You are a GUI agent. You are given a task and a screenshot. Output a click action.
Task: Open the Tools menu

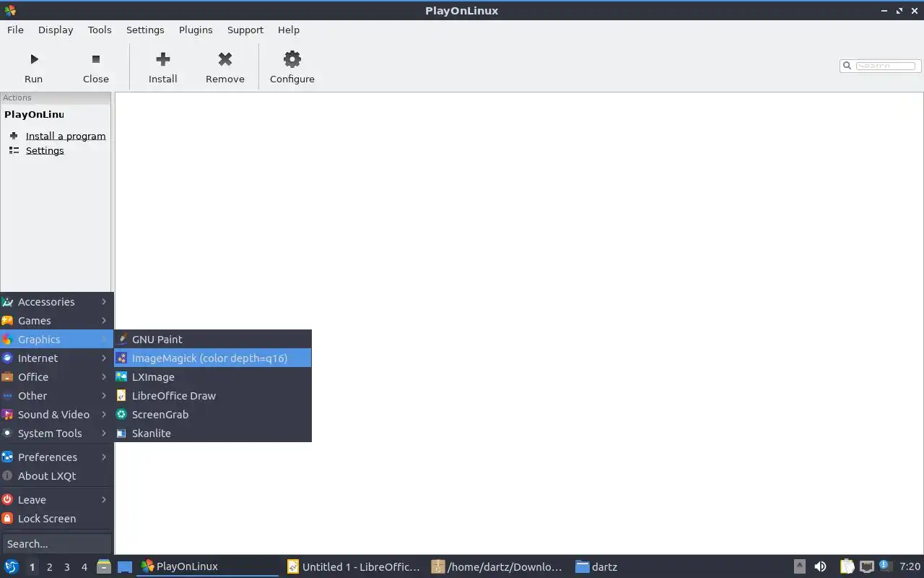[x=100, y=30]
